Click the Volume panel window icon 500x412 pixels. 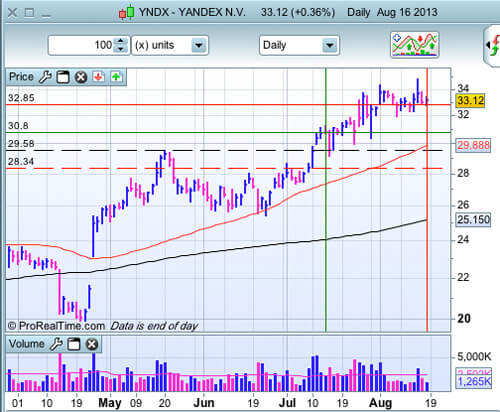(x=74, y=344)
